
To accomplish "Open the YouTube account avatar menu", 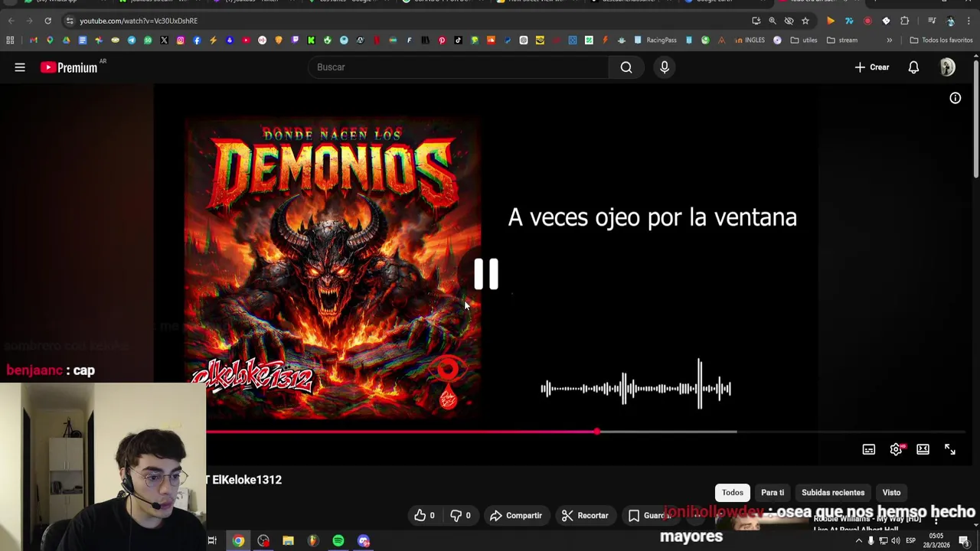I will point(948,67).
